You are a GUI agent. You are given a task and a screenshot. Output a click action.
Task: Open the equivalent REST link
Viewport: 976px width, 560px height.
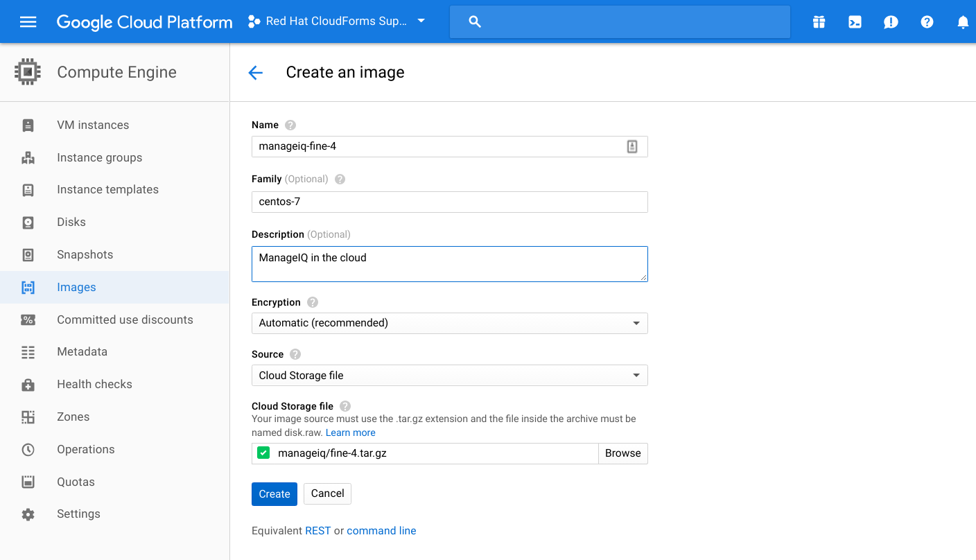pyautogui.click(x=318, y=531)
